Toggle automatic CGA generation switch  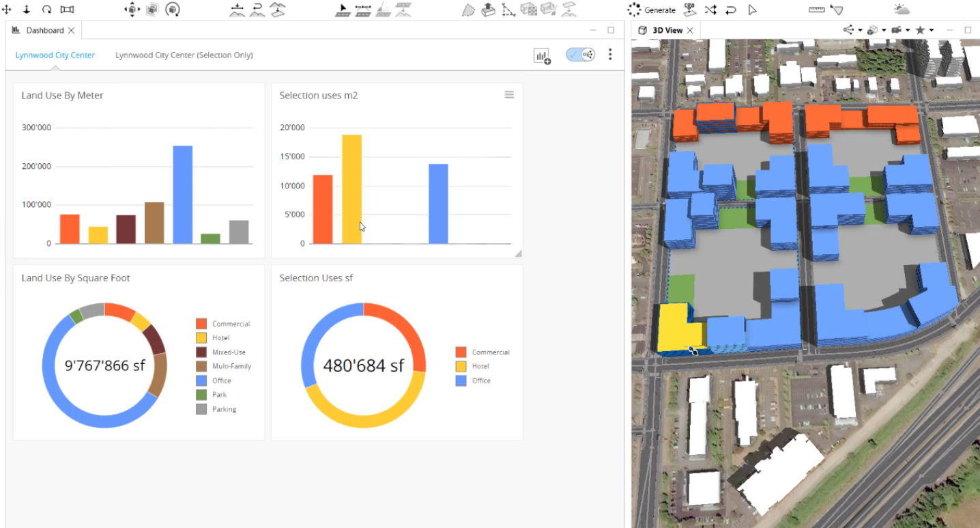[579, 54]
